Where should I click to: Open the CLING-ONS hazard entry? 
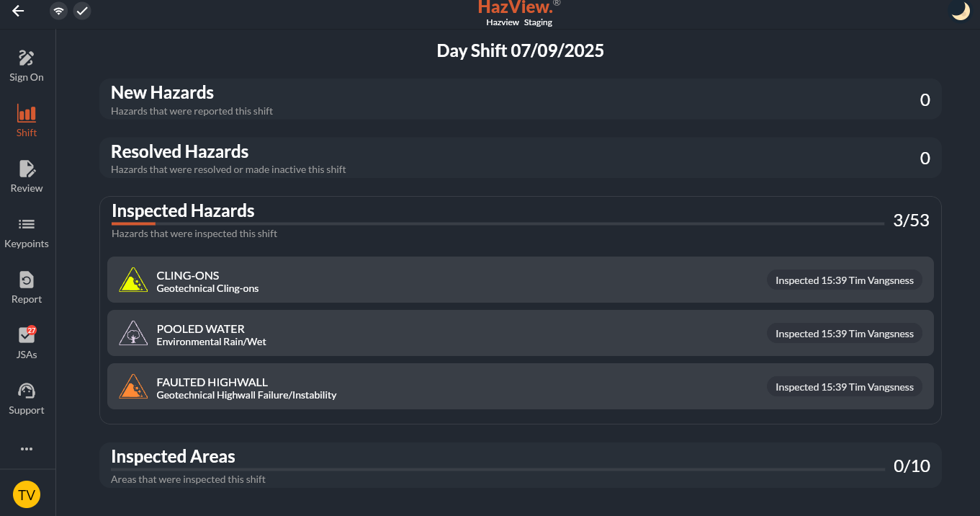tap(432, 280)
